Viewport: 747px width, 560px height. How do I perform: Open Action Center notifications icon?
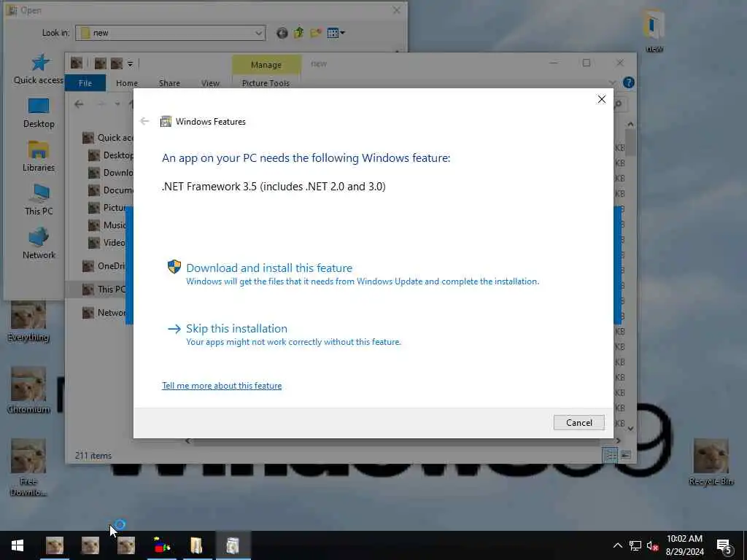coord(724,546)
